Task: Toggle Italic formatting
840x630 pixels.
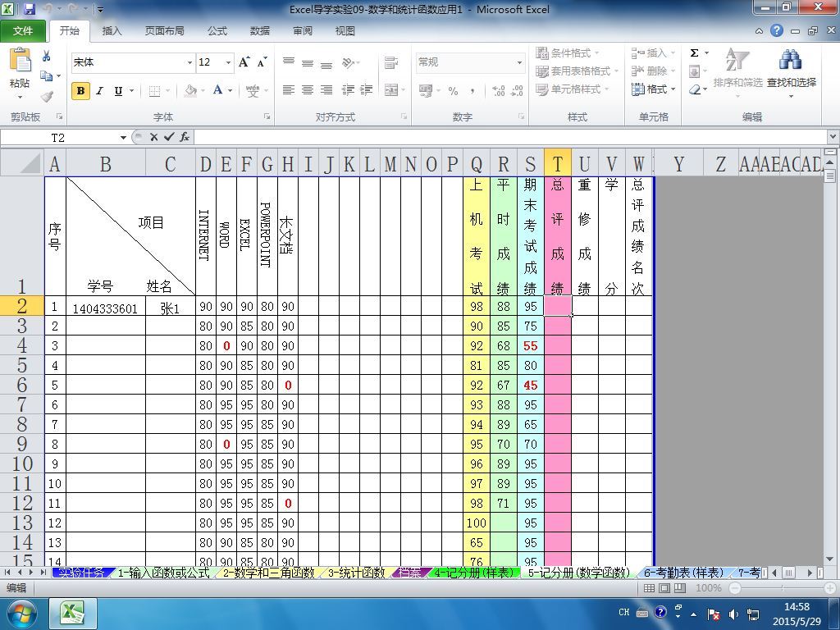Action: (x=99, y=90)
